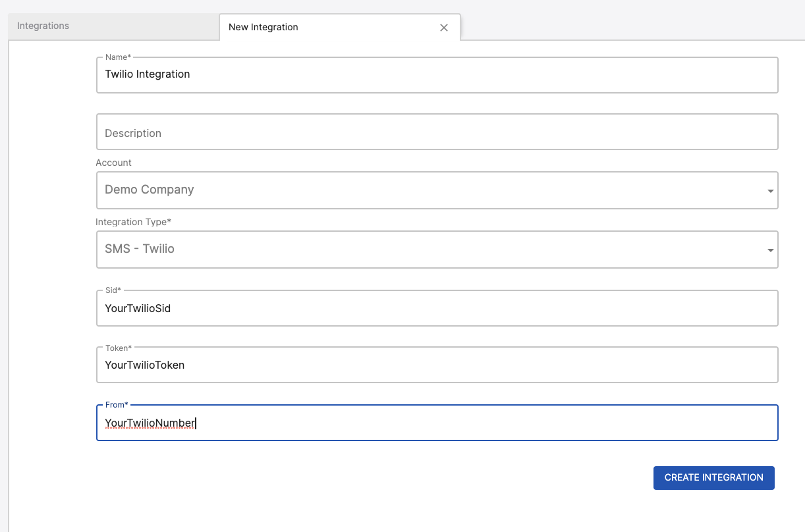Click the Token input field
Image resolution: width=805 pixels, height=532 pixels.
pyautogui.click(x=437, y=365)
